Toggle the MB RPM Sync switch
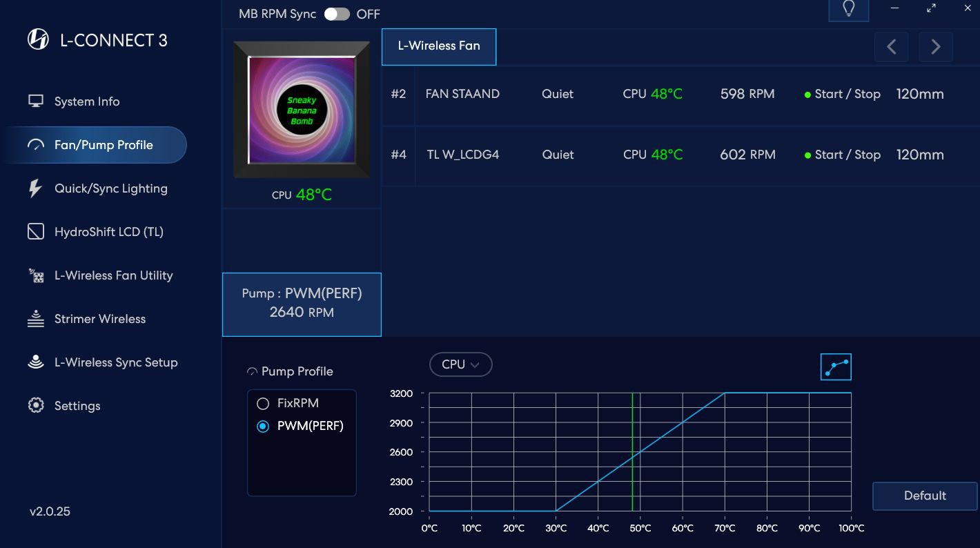Viewport: 980px width, 548px height. (x=337, y=14)
